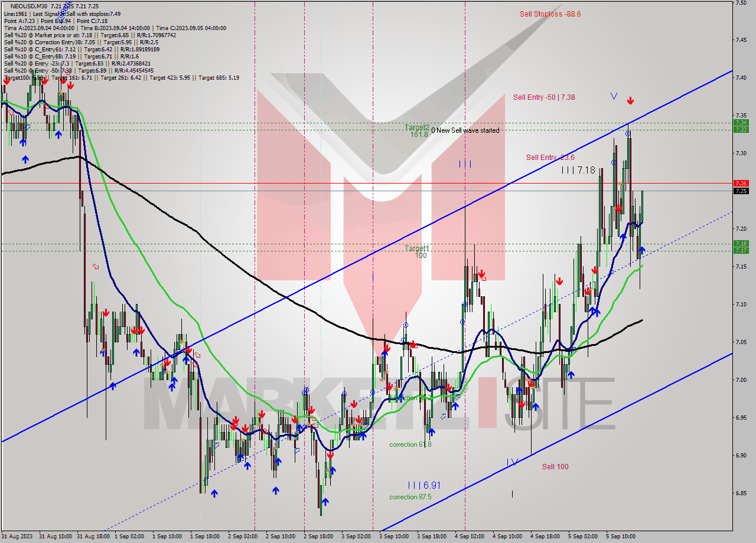756x543 pixels.
Task: Click 'Sell with stoploss:7.49' signal text
Action: click(92, 14)
